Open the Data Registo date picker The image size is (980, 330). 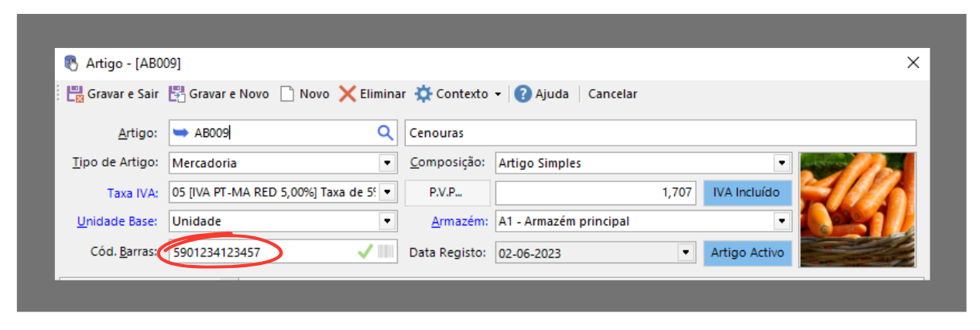coord(684,253)
